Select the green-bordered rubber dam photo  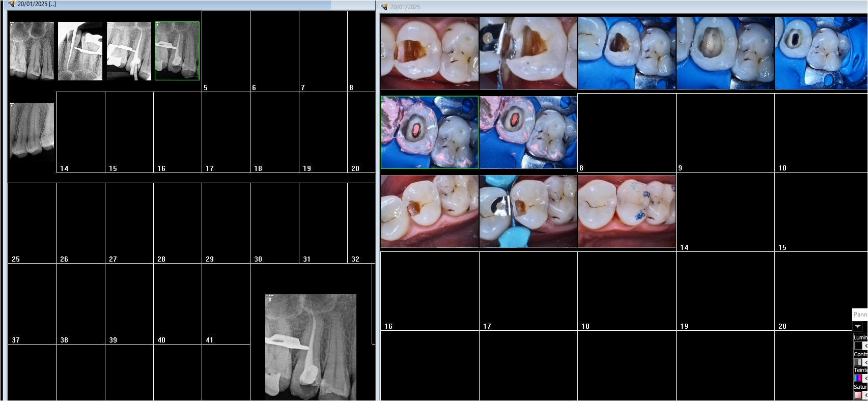429,132
